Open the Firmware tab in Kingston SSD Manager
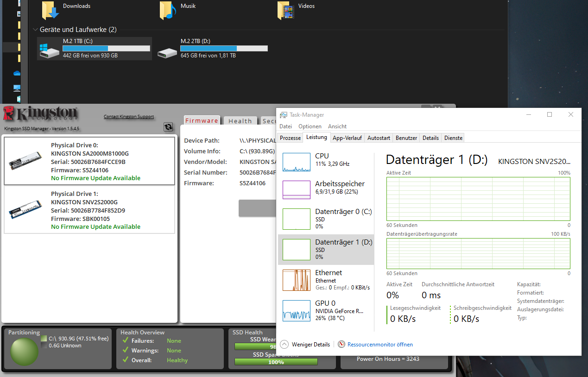Screen dimensions: 588x377 pos(202,120)
